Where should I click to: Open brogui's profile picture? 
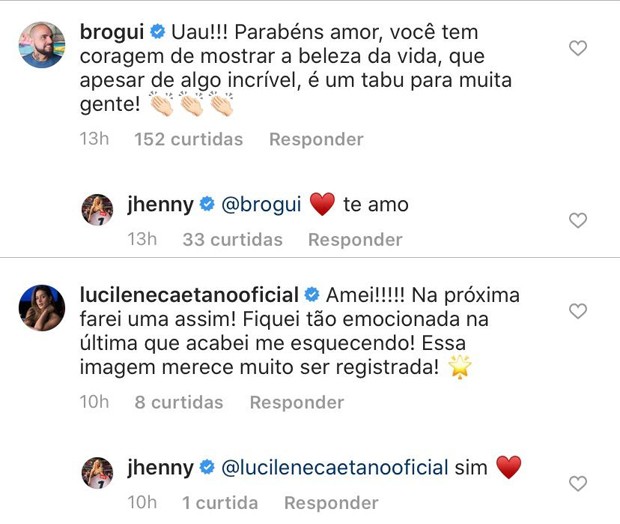[x=42, y=43]
